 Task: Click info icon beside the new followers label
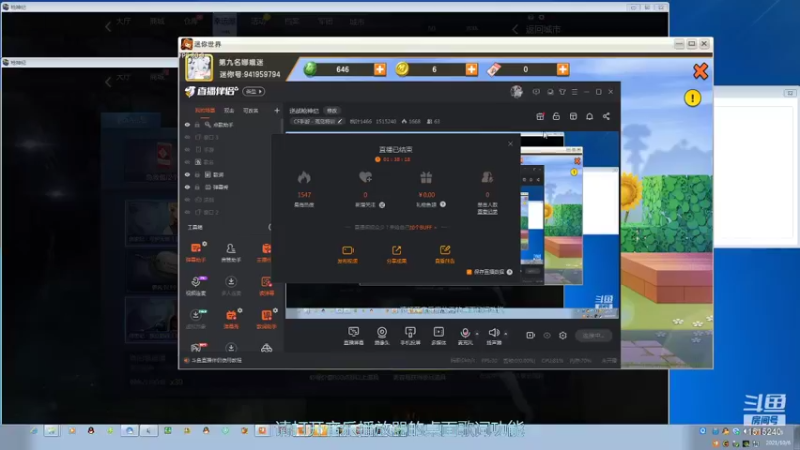382,205
